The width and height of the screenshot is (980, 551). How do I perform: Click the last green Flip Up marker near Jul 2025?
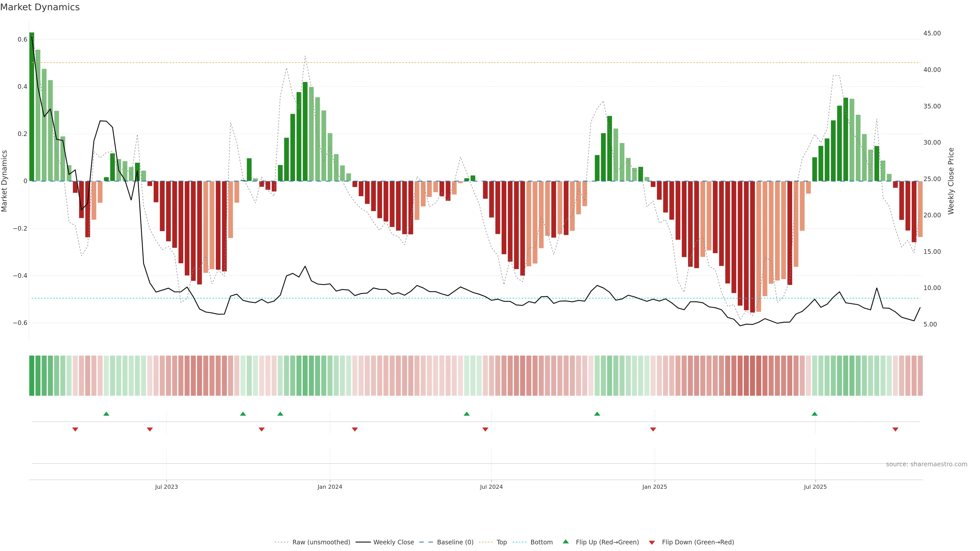[x=815, y=414]
